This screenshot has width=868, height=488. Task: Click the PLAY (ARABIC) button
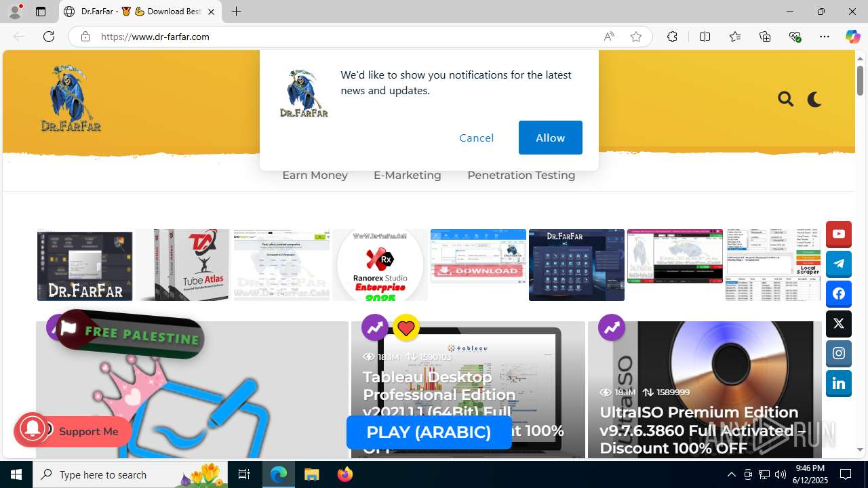point(429,432)
